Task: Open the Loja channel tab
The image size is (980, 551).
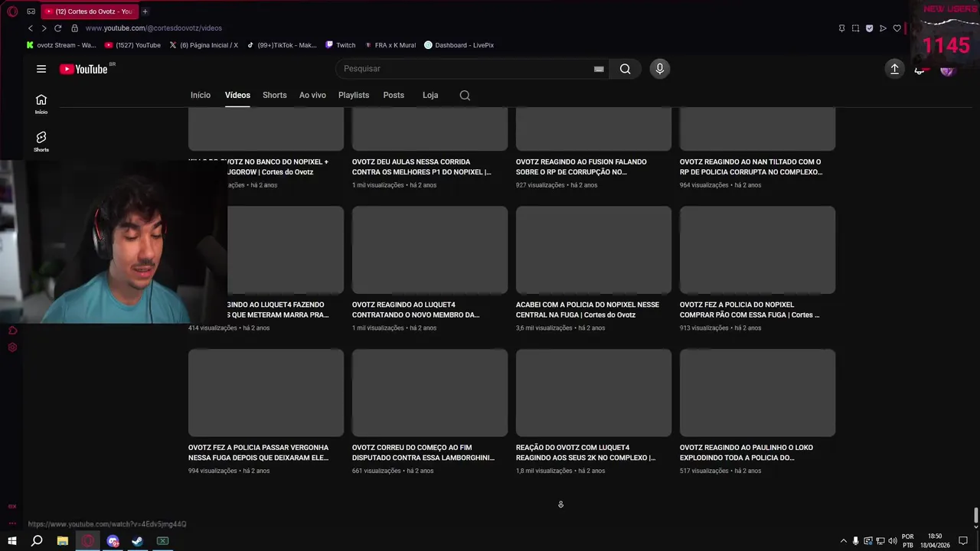Action: [x=430, y=96]
